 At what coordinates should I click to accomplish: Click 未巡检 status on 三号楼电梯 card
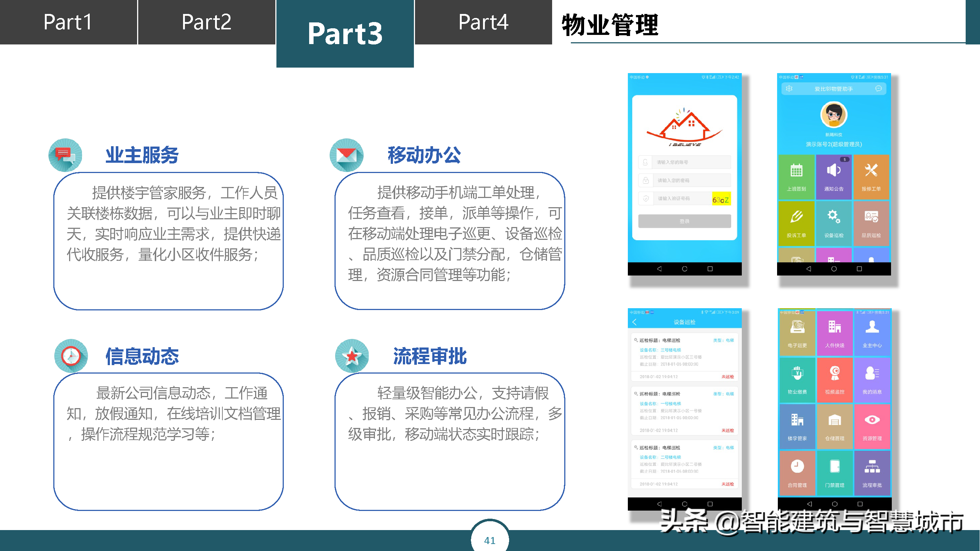coord(728,377)
